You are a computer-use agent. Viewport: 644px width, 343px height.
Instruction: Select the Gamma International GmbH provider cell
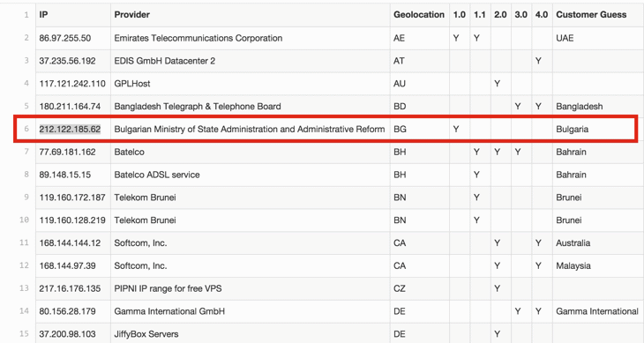(x=251, y=311)
